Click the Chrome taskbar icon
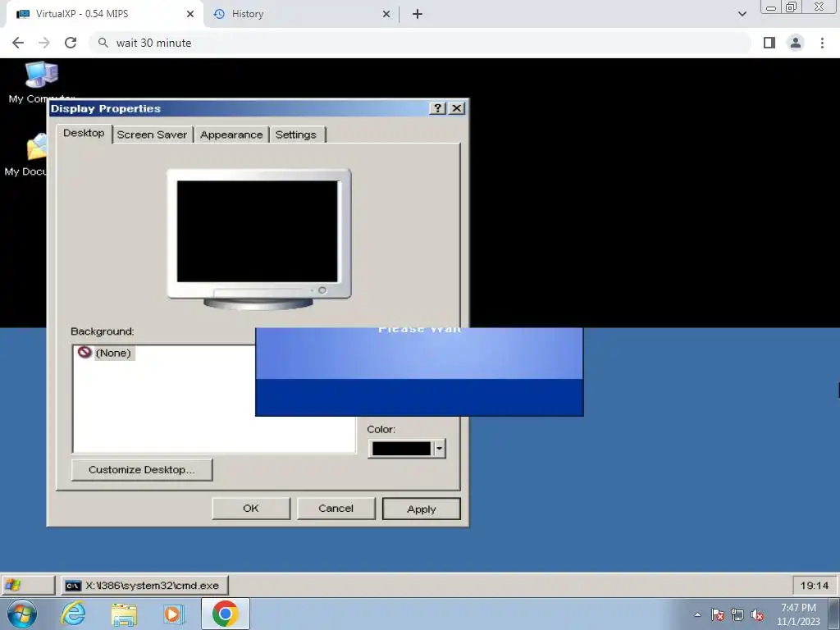The width and height of the screenshot is (840, 630). point(225,614)
